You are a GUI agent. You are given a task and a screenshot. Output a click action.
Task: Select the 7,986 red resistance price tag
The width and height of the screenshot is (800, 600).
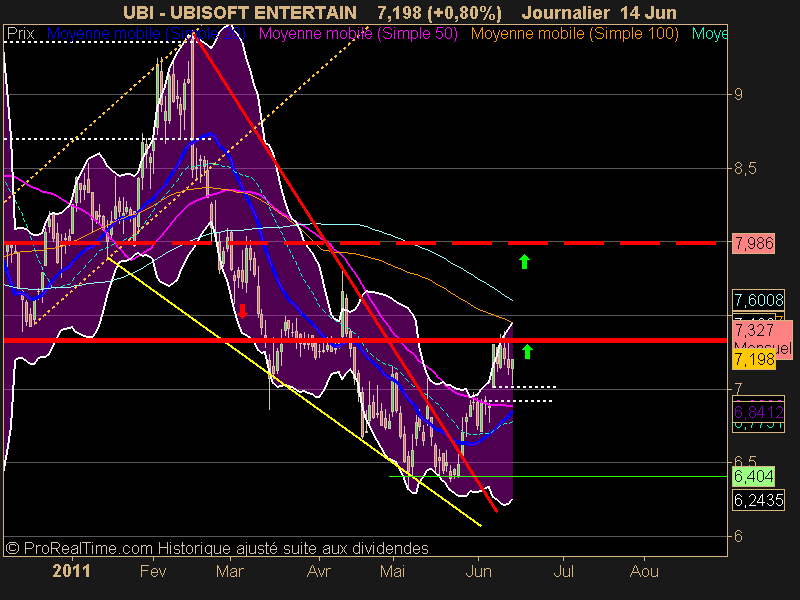pyautogui.click(x=754, y=243)
